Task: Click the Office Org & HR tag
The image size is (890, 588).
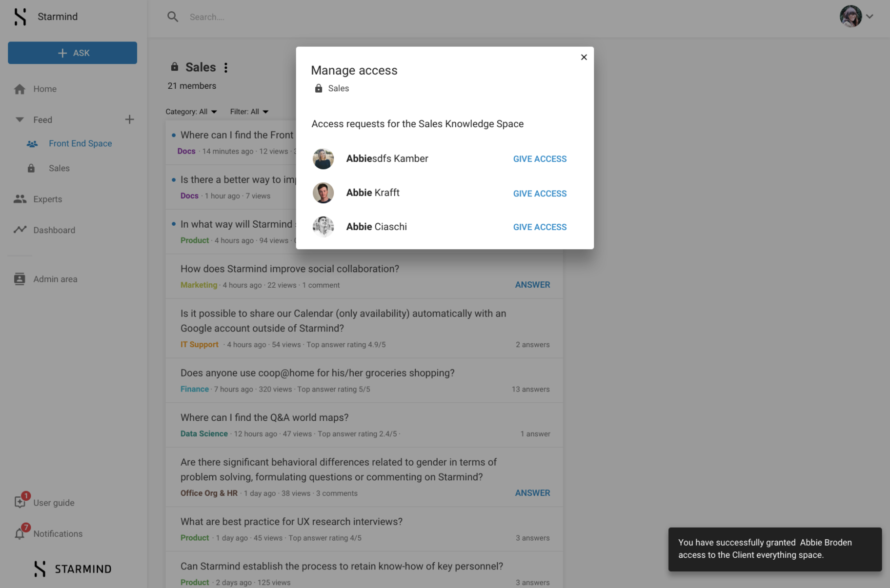Action: coord(209,493)
